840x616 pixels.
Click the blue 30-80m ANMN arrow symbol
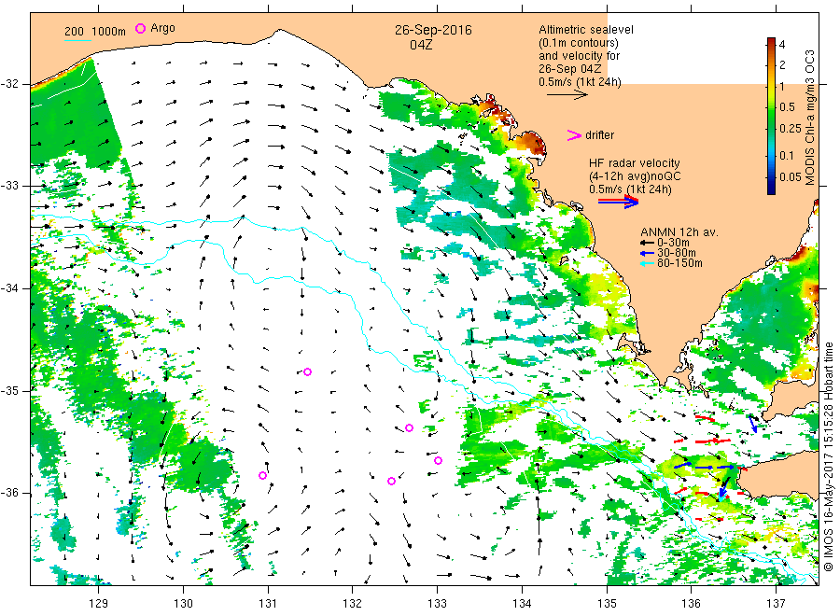click(x=647, y=253)
